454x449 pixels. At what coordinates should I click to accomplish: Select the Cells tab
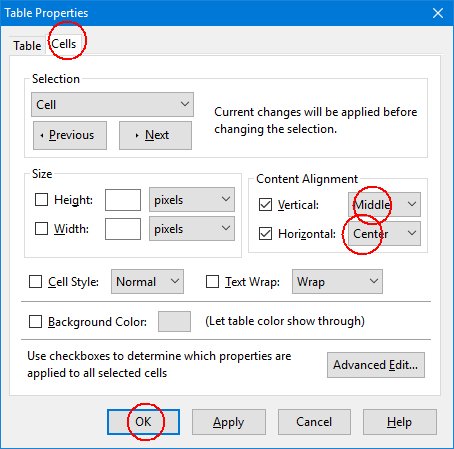coord(64,44)
